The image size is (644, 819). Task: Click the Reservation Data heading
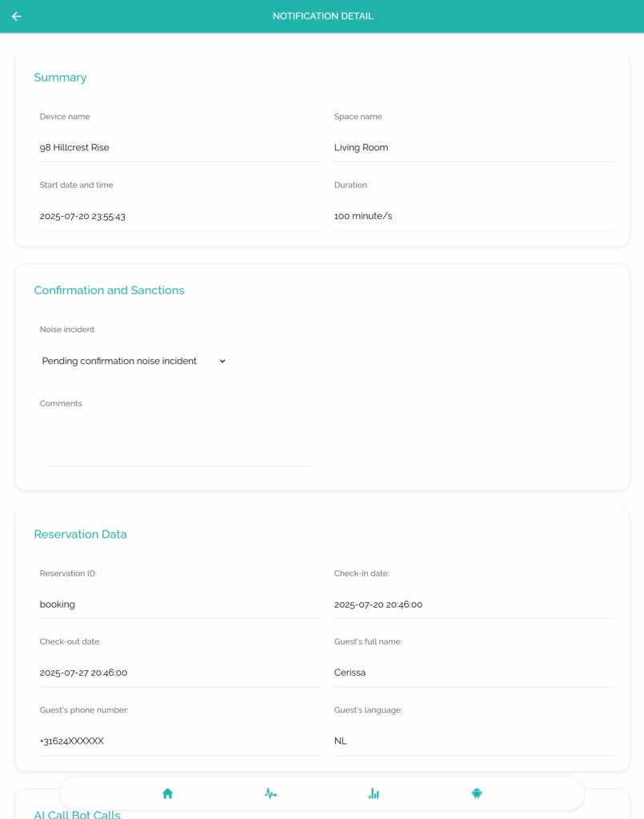(80, 534)
